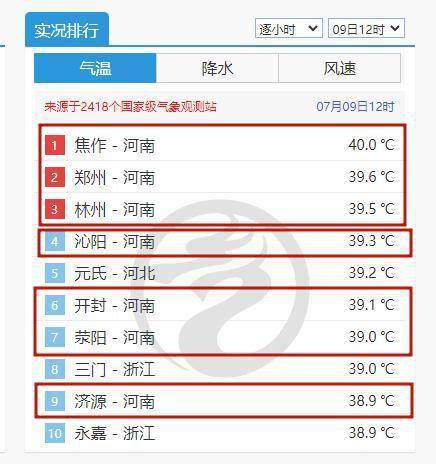Click the 焦作 - 河南 entry
Screen dimensions: 436x464
[x=115, y=145]
